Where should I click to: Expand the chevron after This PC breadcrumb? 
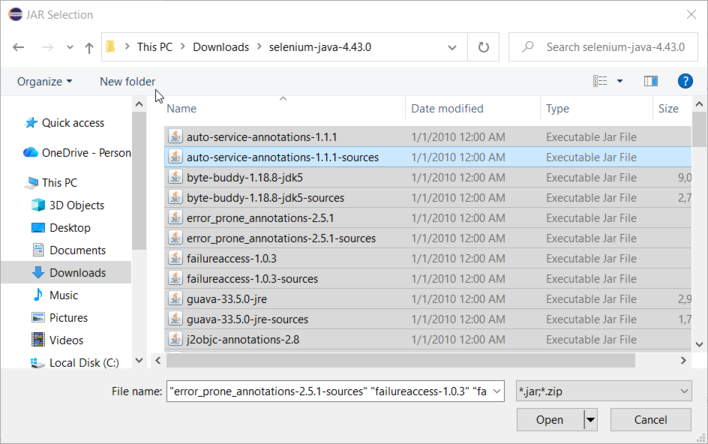(x=182, y=47)
